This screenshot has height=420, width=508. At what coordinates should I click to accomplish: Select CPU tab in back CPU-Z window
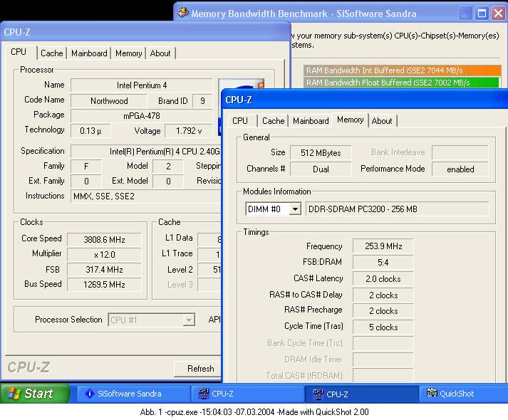click(x=19, y=52)
